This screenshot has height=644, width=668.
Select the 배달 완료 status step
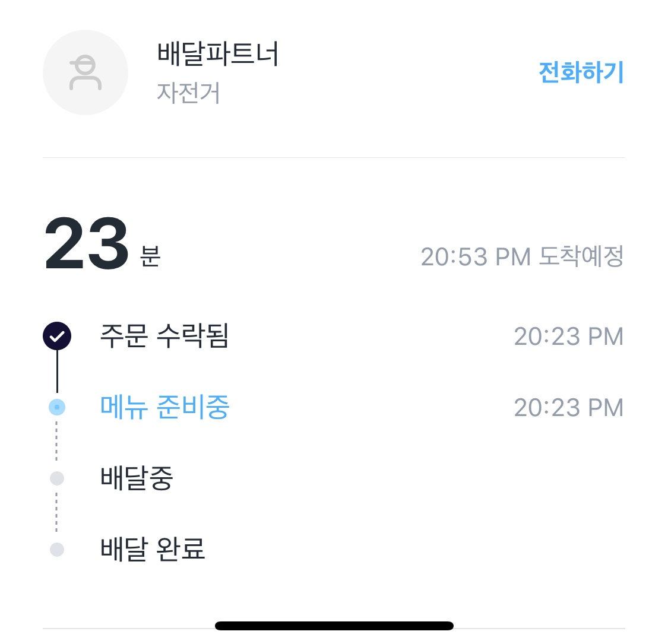click(x=153, y=549)
